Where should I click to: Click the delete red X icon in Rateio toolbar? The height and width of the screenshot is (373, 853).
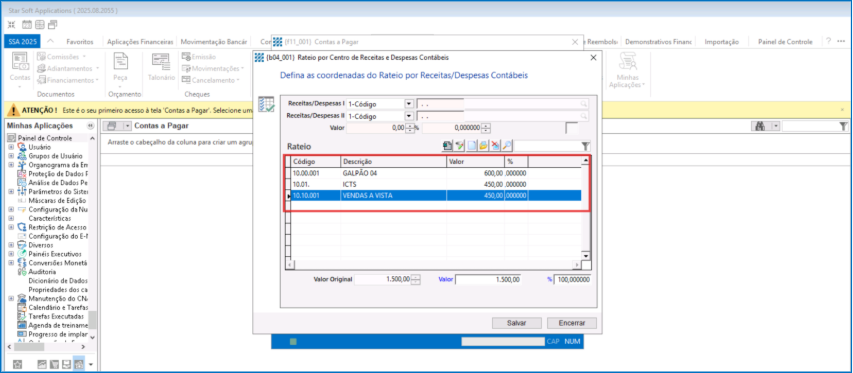[x=495, y=146]
